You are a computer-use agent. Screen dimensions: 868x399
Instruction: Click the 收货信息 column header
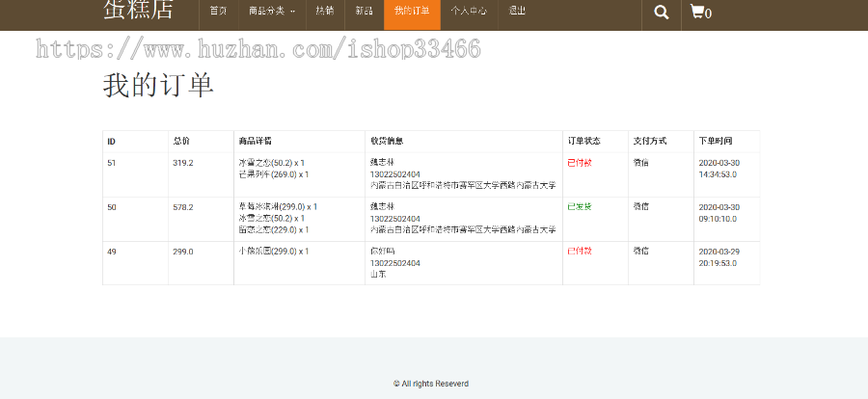tap(387, 141)
